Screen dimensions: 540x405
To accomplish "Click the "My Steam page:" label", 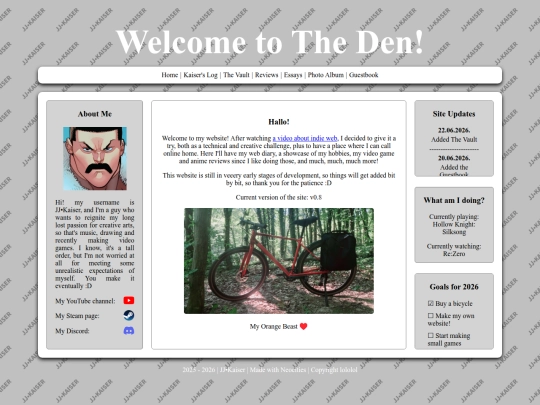I will click(77, 316).
